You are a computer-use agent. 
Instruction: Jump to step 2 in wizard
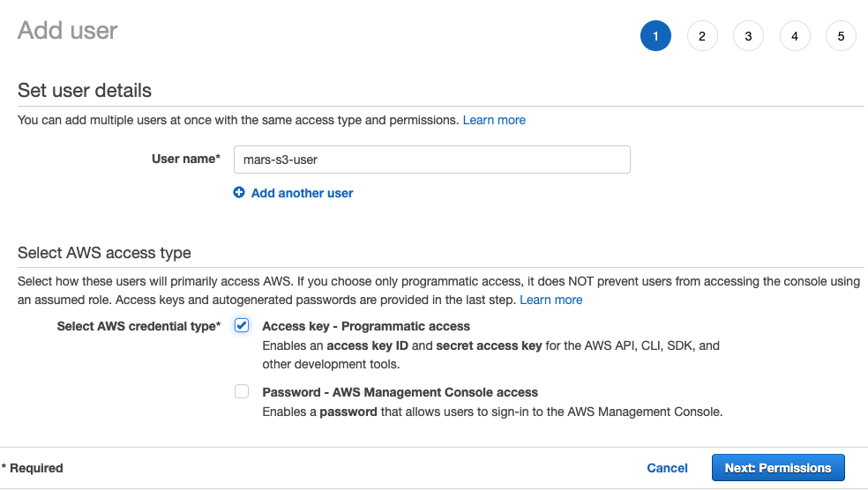(701, 36)
